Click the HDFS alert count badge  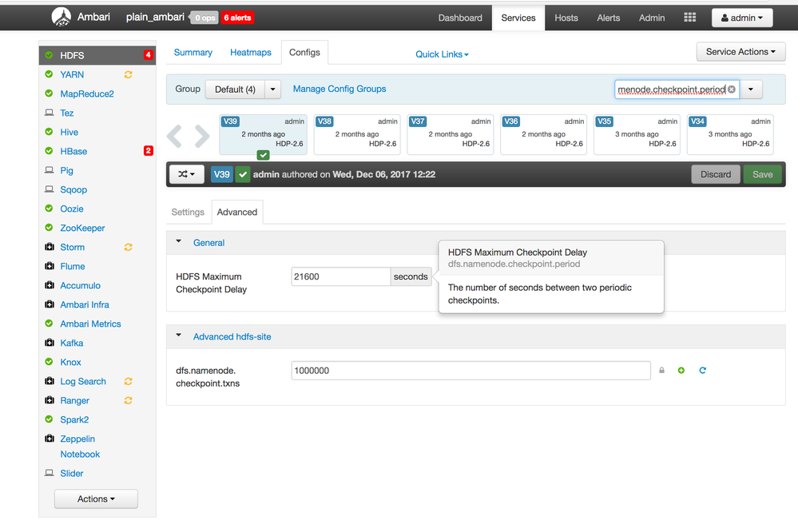pyautogui.click(x=148, y=55)
